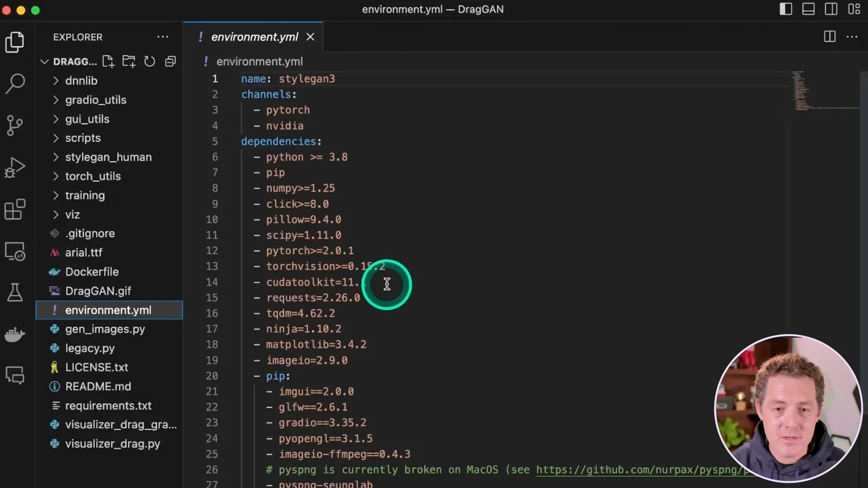Open the Testing flask view
Viewport: 868px width, 488px height.
click(x=15, y=293)
